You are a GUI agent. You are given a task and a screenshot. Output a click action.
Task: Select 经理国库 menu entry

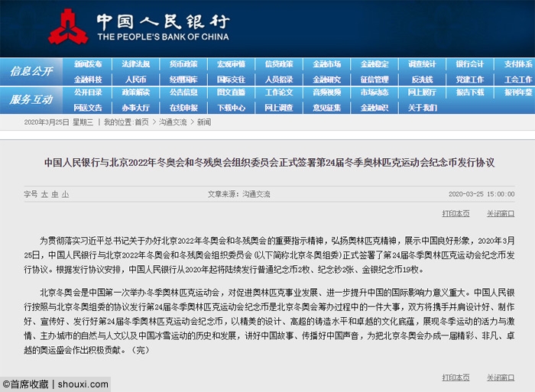[183, 79]
